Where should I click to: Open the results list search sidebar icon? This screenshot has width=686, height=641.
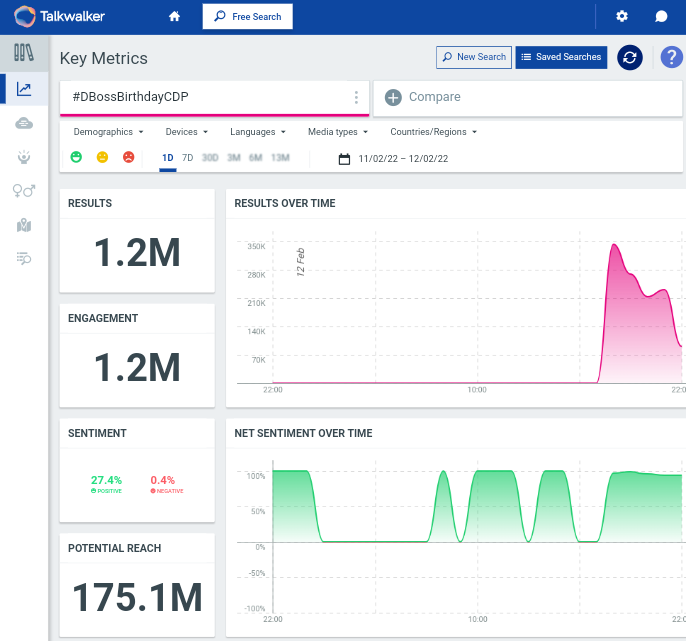[24, 259]
